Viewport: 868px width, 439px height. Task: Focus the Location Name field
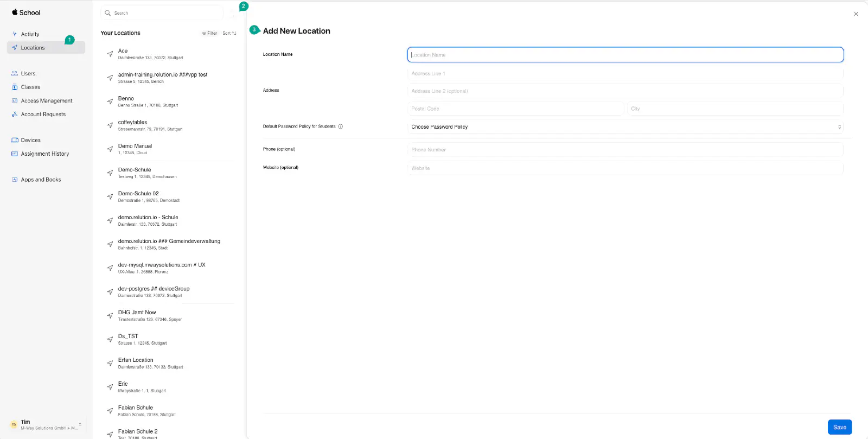(x=625, y=55)
